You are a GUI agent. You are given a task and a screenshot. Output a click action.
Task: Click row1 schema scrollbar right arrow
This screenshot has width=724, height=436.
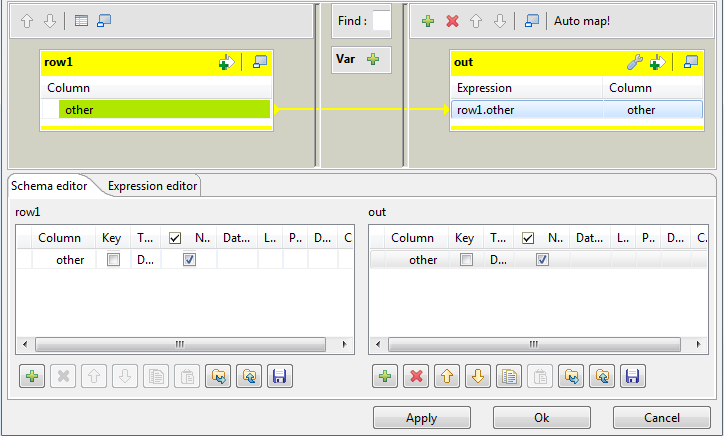[x=344, y=345]
